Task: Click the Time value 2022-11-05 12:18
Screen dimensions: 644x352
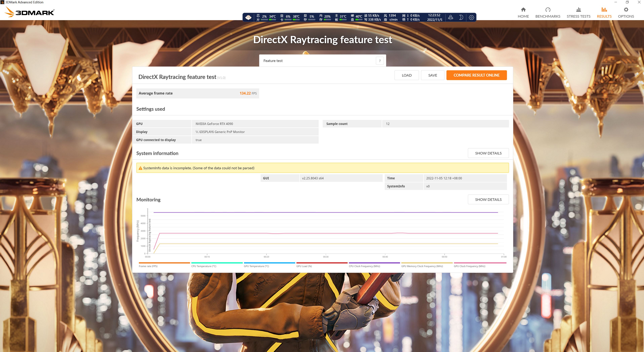Action: 444,178
